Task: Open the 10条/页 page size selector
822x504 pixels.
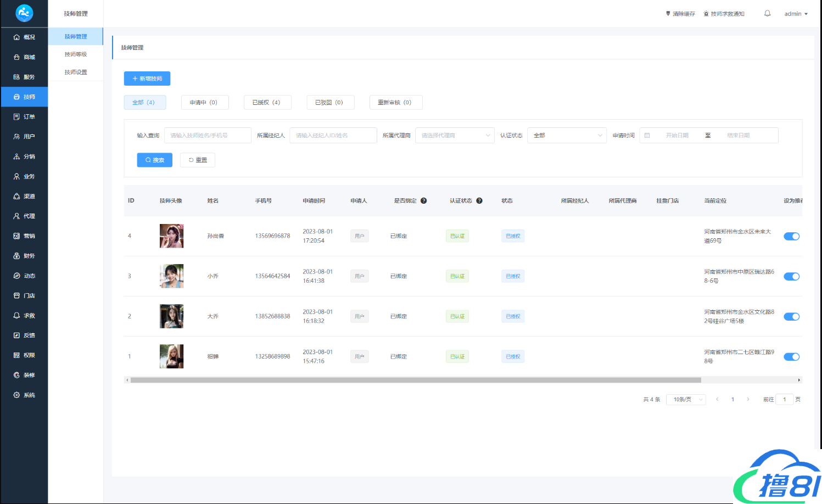Action: 685,400
